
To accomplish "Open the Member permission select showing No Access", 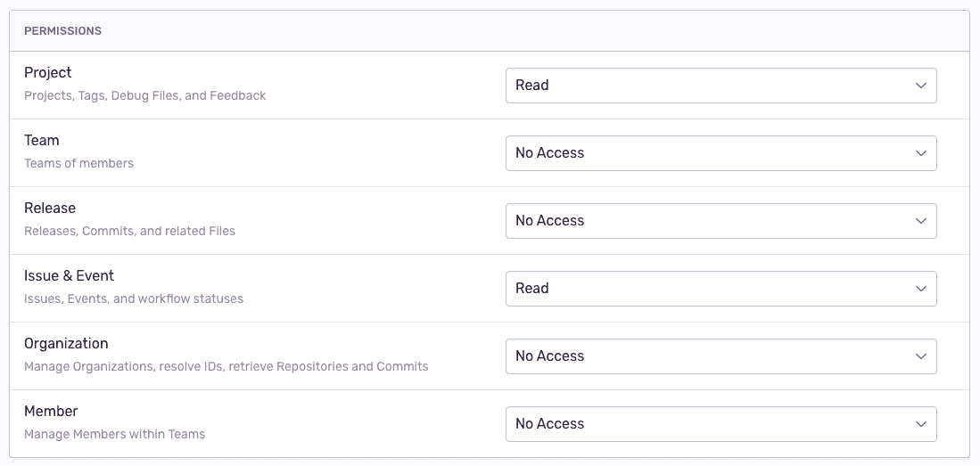I will click(x=721, y=423).
